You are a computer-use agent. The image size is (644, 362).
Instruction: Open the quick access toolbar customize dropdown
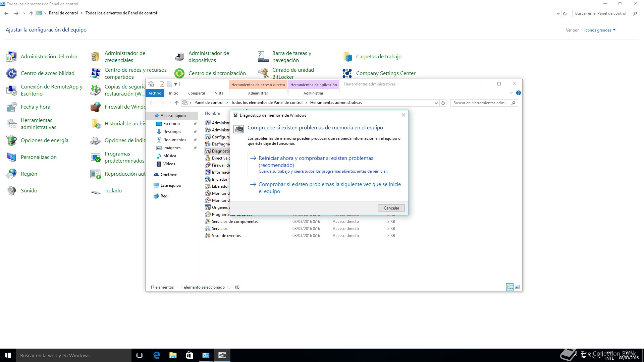coord(175,84)
